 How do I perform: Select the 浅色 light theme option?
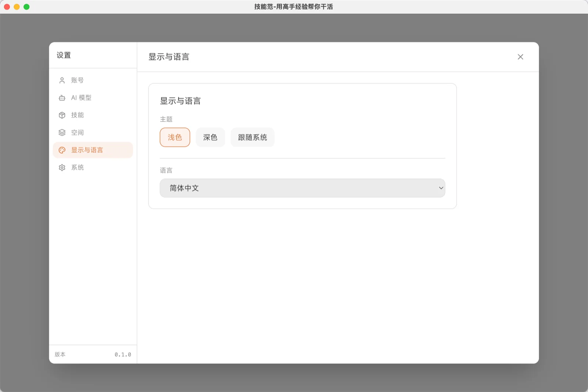(x=175, y=137)
